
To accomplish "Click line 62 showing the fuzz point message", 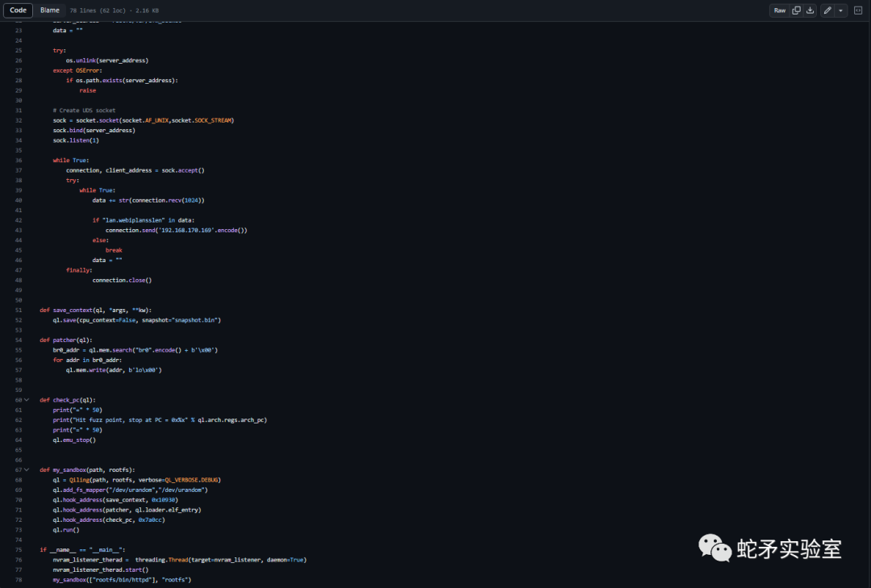I will click(x=18, y=419).
